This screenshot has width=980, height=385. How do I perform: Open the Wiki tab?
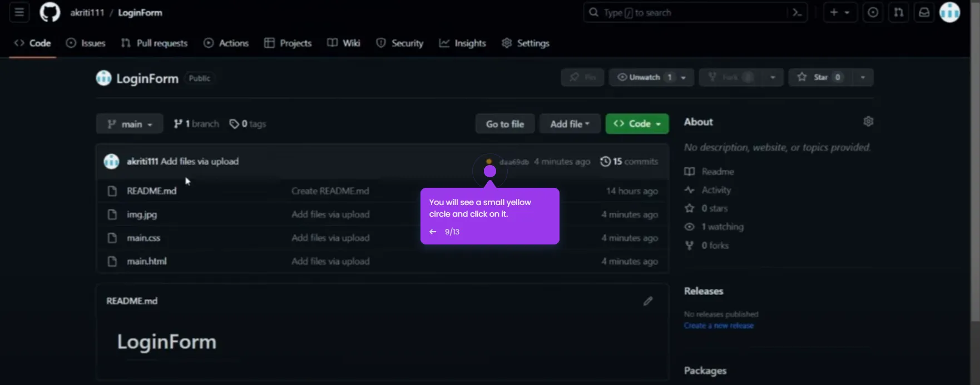[x=344, y=43]
